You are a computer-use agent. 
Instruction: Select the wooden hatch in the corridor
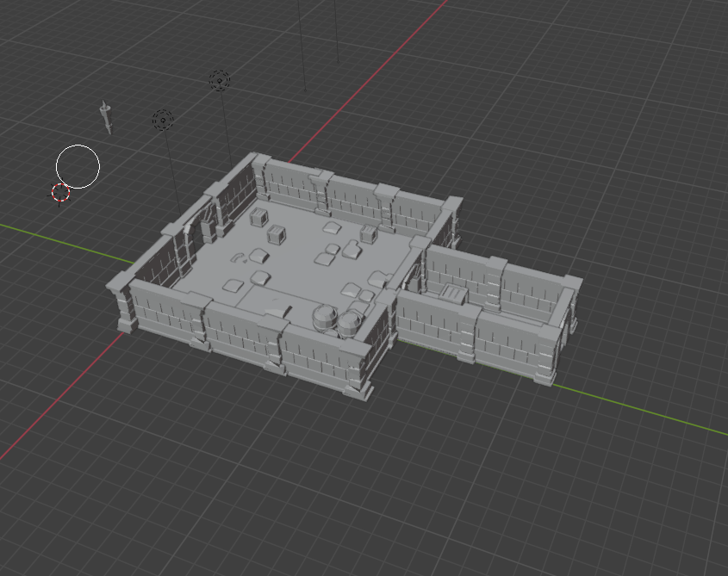tap(453, 294)
